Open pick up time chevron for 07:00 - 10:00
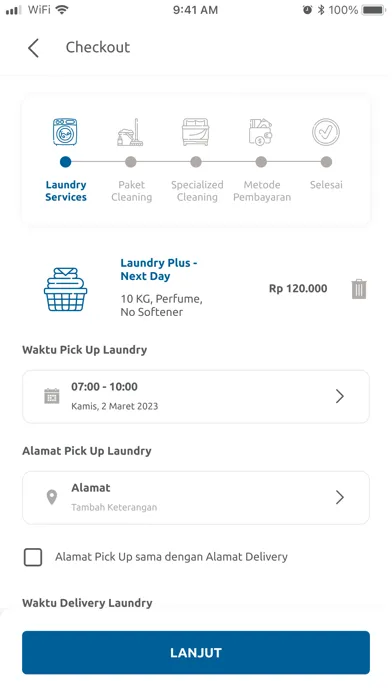Image resolution: width=392 pixels, height=696 pixels. coord(340,396)
